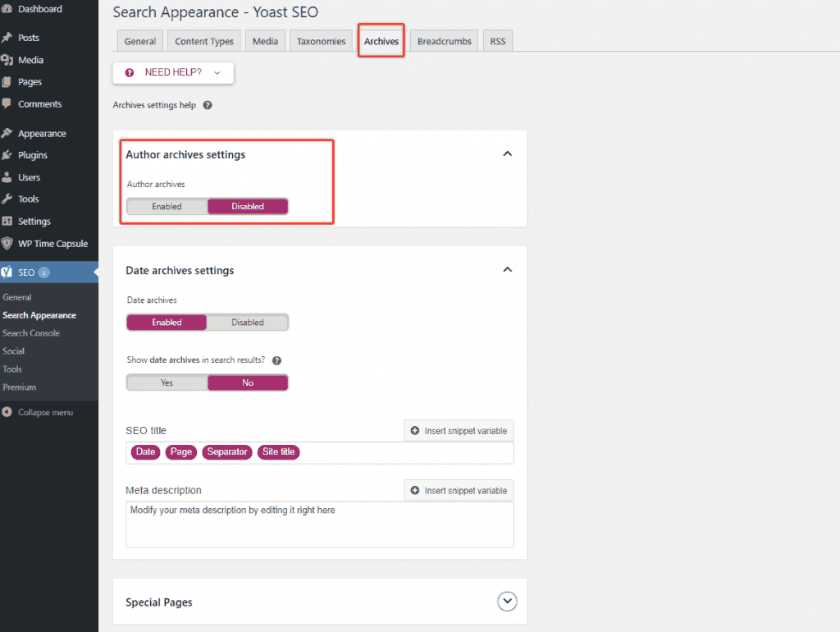Disable the Date archives toggle

coord(247,323)
